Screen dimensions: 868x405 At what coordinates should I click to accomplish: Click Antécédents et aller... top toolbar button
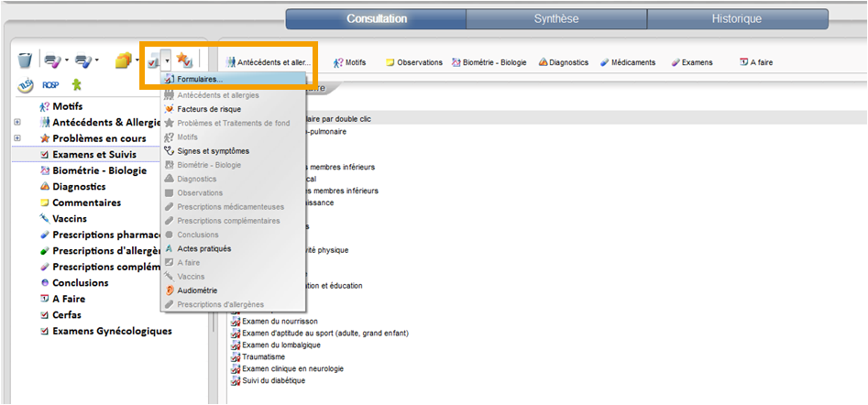coord(269,62)
